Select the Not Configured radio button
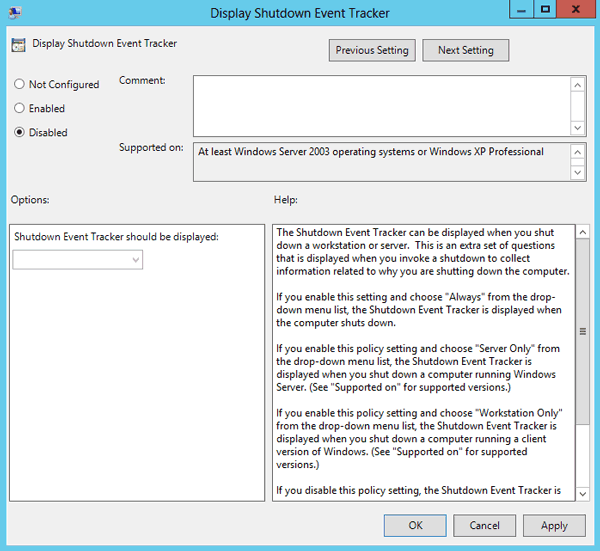The height and width of the screenshot is (551, 600). point(57,84)
